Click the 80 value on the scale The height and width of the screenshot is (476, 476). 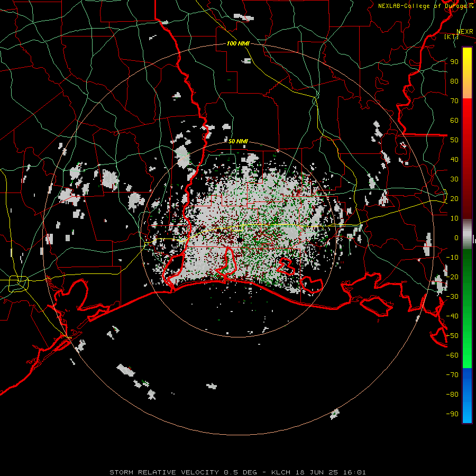tap(454, 81)
